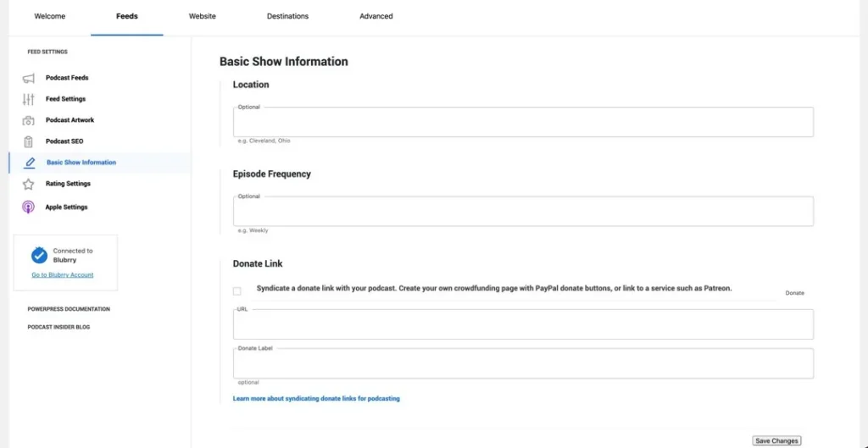Open Feed Settings in the sidebar
Screen dimensions: 868x448
tap(66, 99)
